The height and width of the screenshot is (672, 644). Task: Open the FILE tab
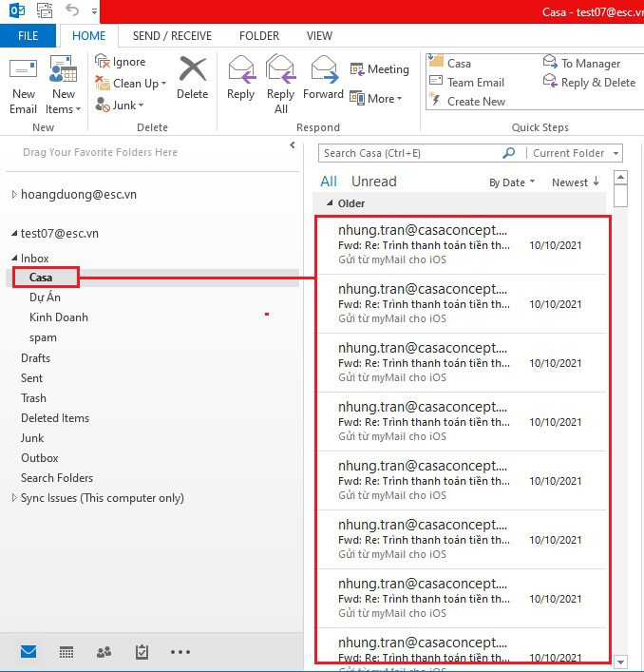point(28,35)
